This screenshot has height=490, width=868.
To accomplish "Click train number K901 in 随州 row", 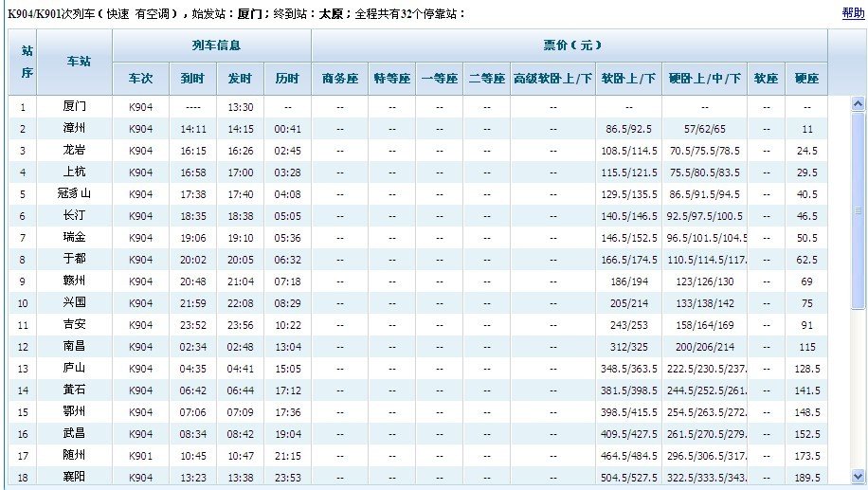I will click(140, 456).
